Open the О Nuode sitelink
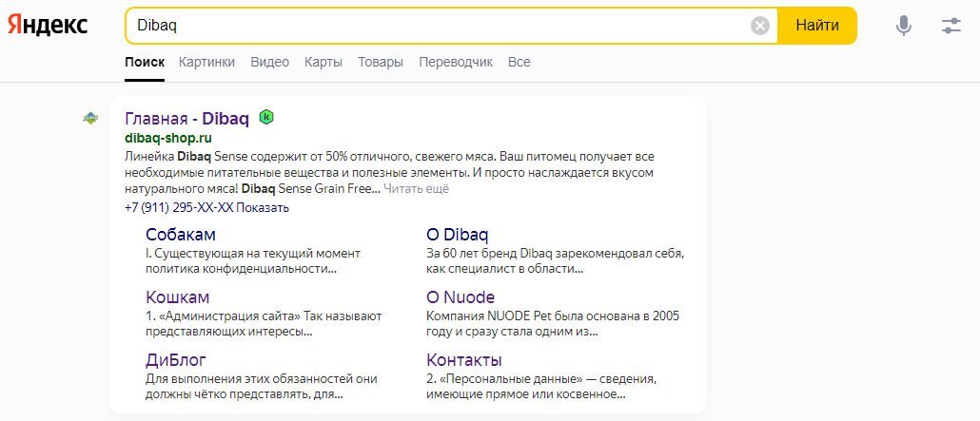Screen dimensions: 980x421 pyautogui.click(x=461, y=297)
